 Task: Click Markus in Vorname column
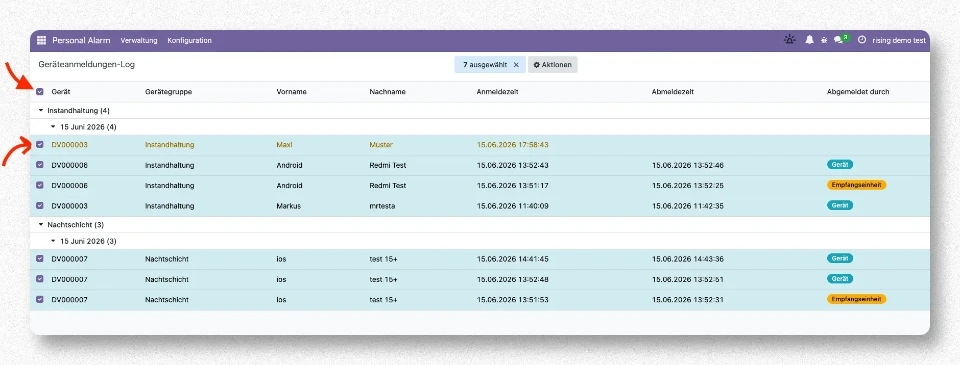pos(289,206)
